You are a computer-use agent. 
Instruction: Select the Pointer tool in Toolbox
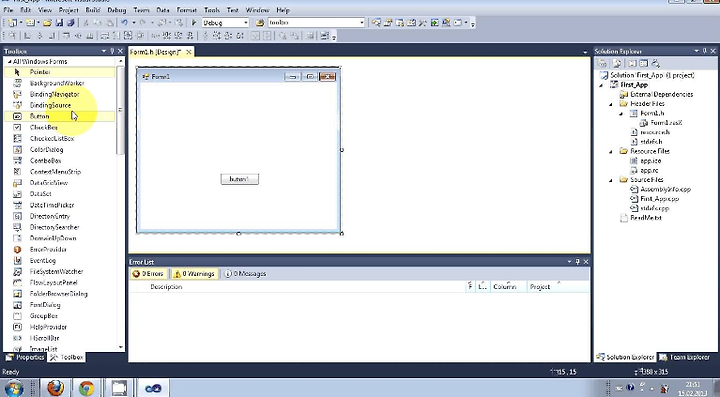pyautogui.click(x=40, y=72)
